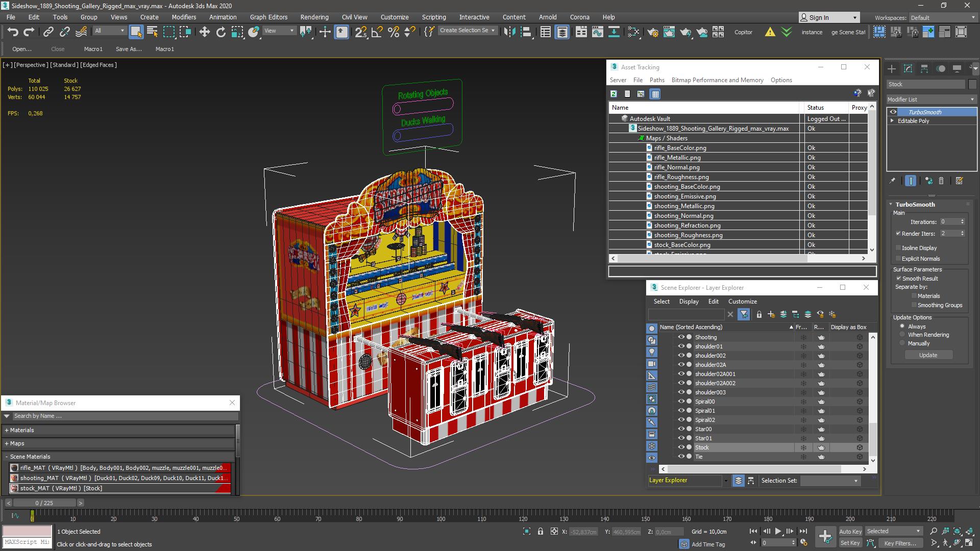Click the Update button in TurboSmooth
The height and width of the screenshot is (551, 980).
click(928, 355)
